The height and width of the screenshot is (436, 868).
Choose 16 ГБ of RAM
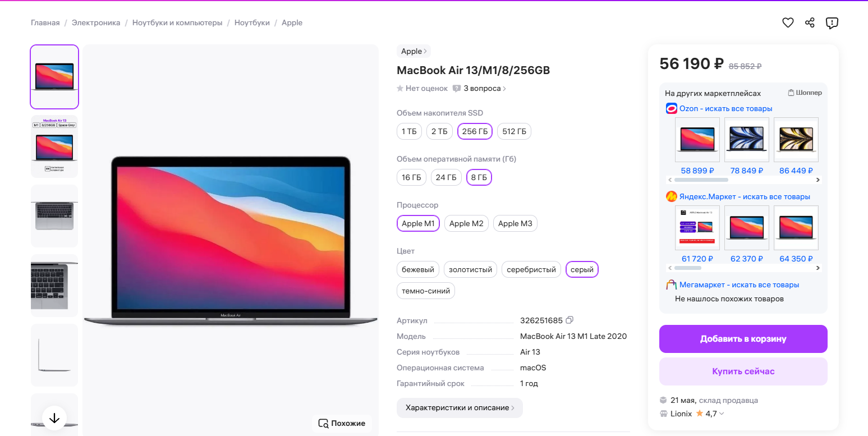coord(411,178)
